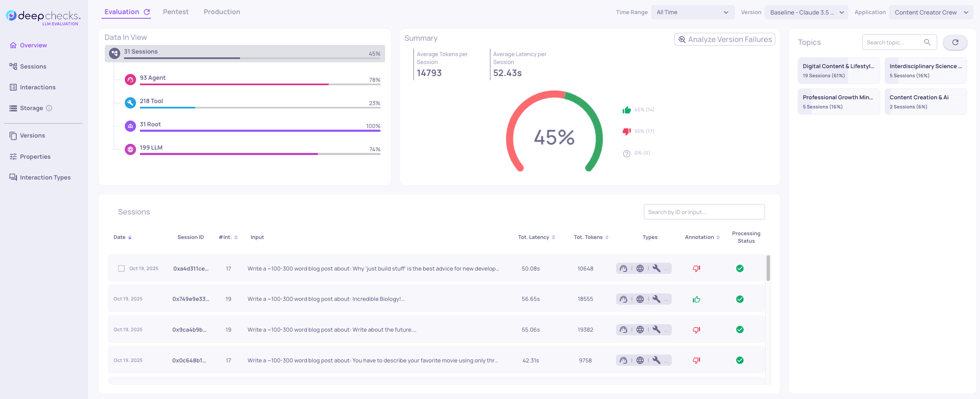Select Professional Growth topic card
This screenshot has height=399, width=980.
[839, 102]
